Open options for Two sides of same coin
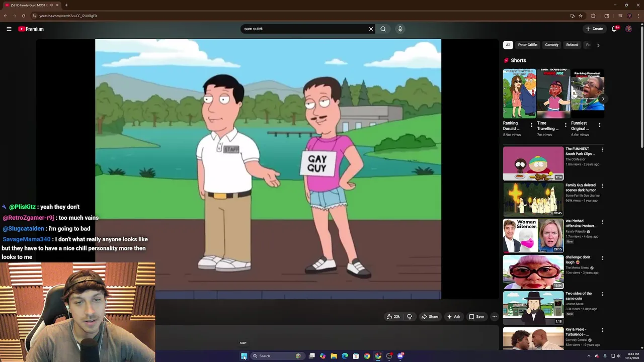 coord(602,294)
